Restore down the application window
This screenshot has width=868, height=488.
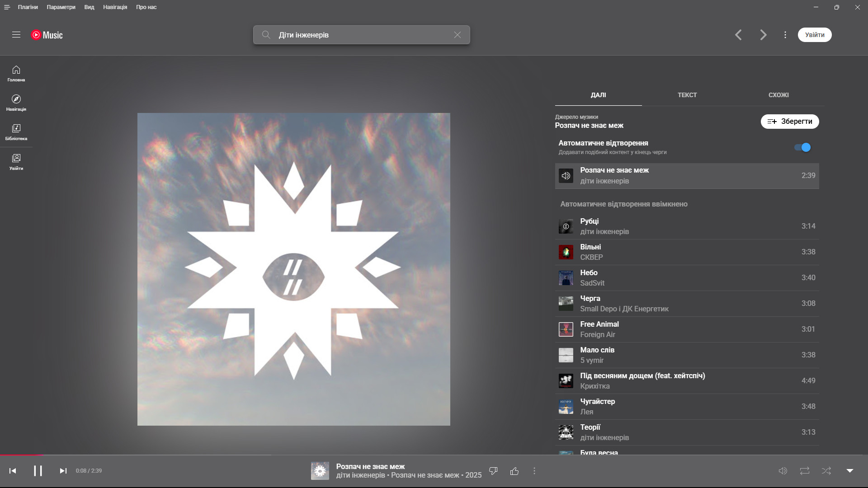(x=837, y=7)
